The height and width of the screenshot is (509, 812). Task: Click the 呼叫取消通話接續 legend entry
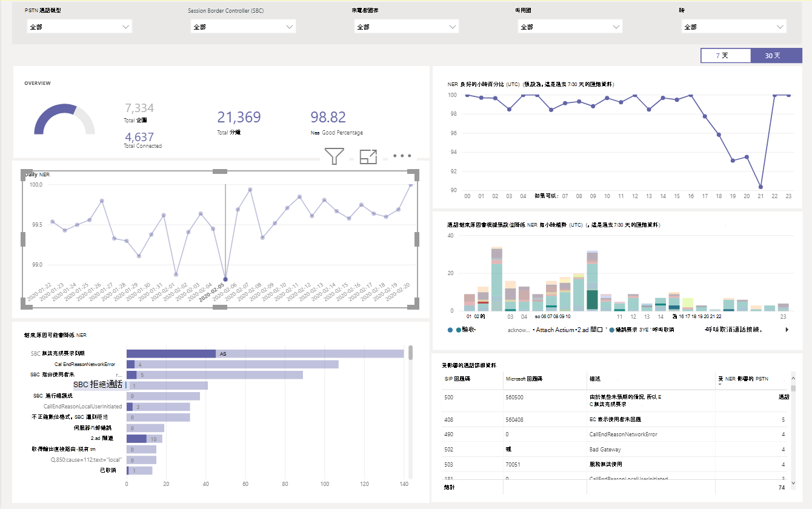pos(734,330)
